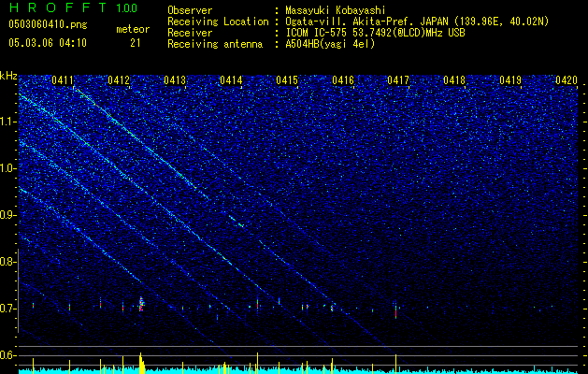The height and width of the screenshot is (374, 588).
Task: Click the 0.7 frequency axis label
Action: click(x=8, y=309)
